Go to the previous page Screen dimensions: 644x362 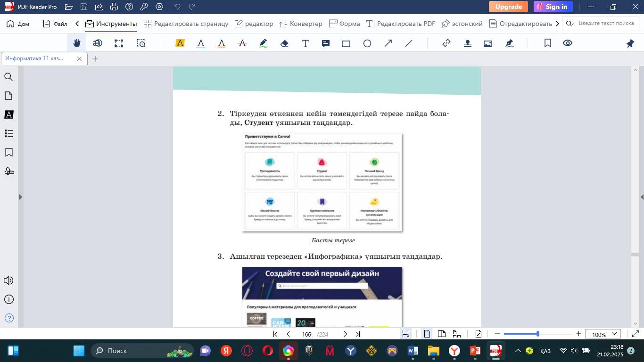tap(288, 334)
